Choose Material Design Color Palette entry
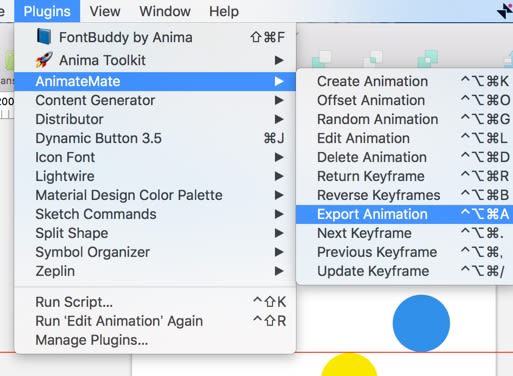This screenshot has width=513, height=376. (x=155, y=195)
